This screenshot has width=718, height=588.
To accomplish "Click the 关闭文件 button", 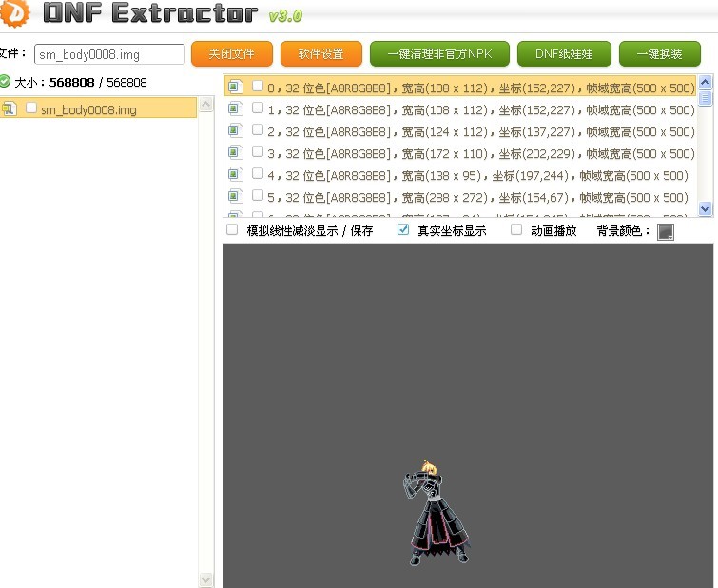I will point(232,54).
